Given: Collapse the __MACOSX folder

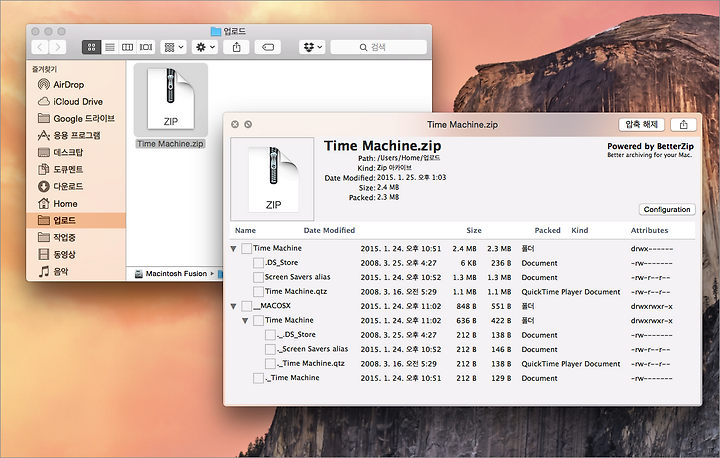Looking at the screenshot, I should point(233,306).
